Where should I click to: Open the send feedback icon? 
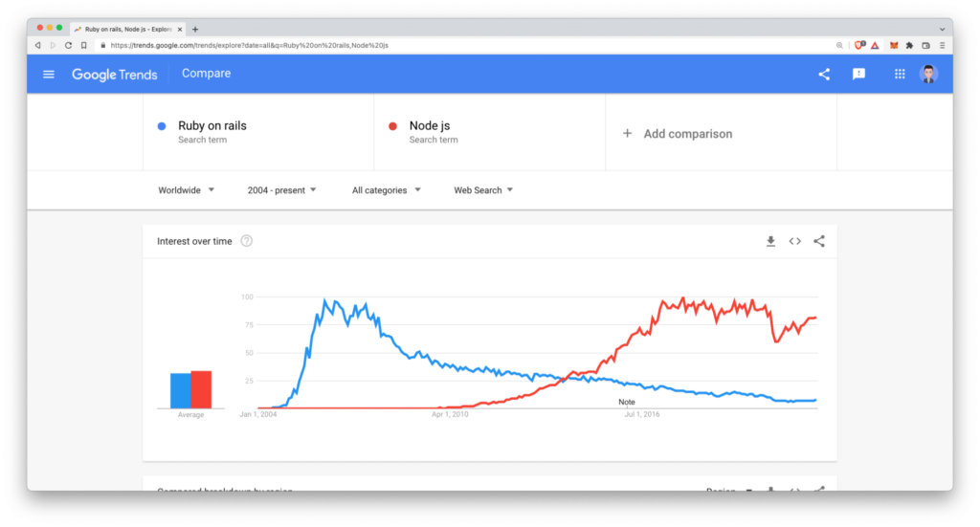(858, 74)
